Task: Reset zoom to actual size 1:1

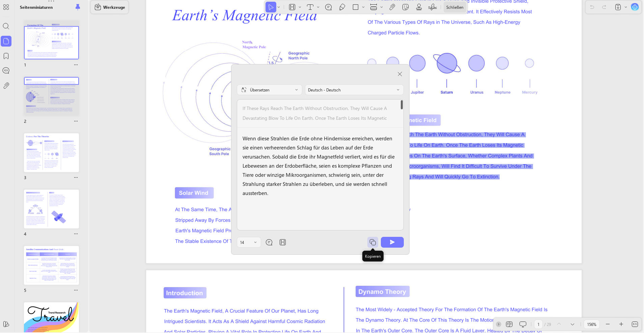Action: (x=635, y=324)
